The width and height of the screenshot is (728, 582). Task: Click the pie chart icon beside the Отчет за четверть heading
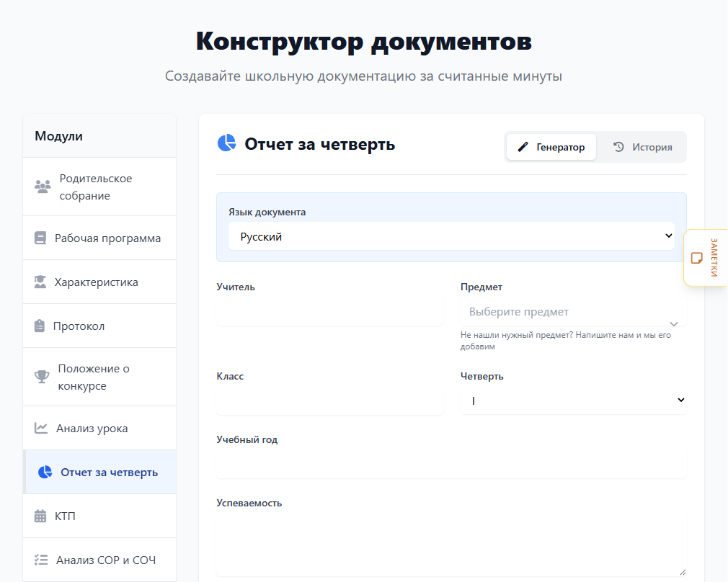226,143
